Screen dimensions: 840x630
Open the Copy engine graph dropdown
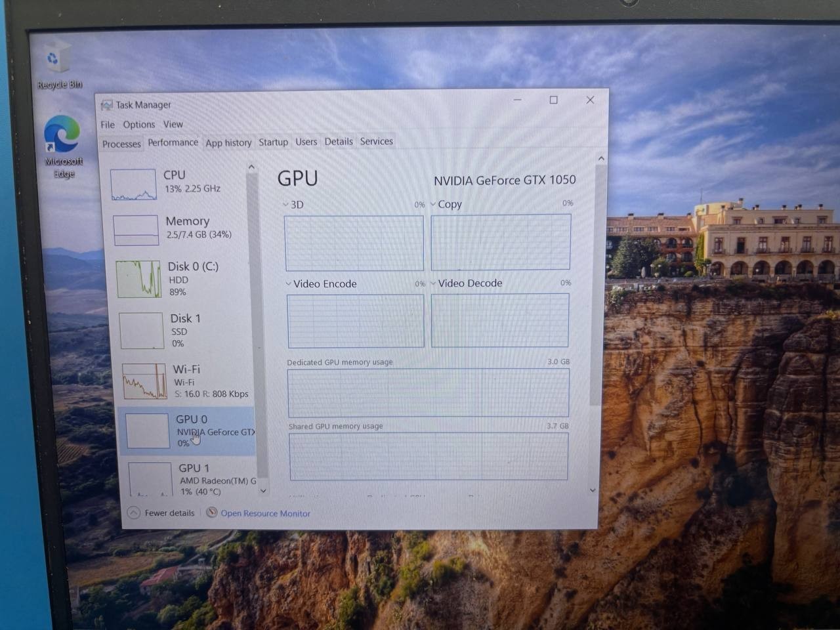tap(433, 204)
